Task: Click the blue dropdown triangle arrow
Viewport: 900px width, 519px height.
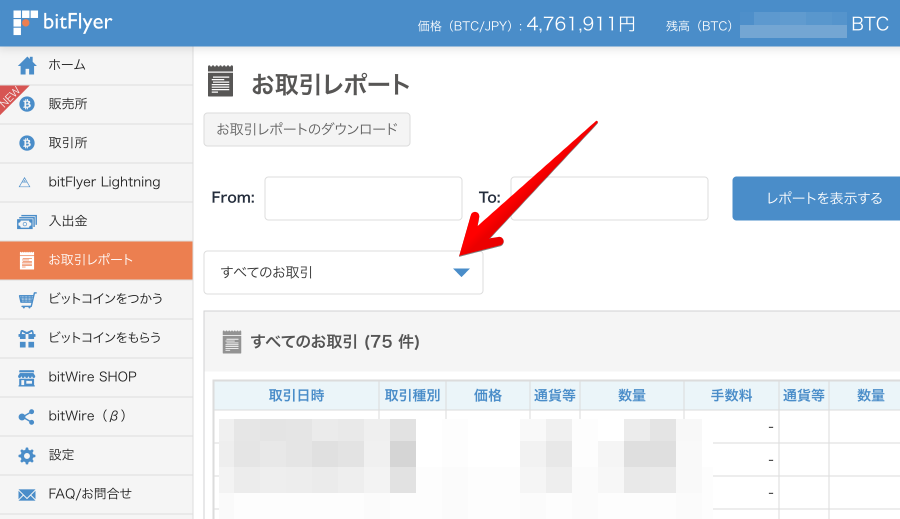Action: pyautogui.click(x=461, y=273)
